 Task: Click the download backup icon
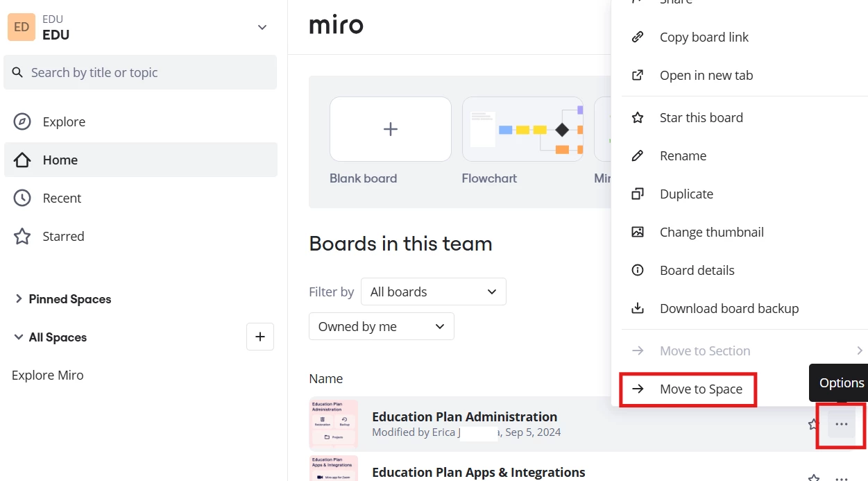pyautogui.click(x=638, y=308)
